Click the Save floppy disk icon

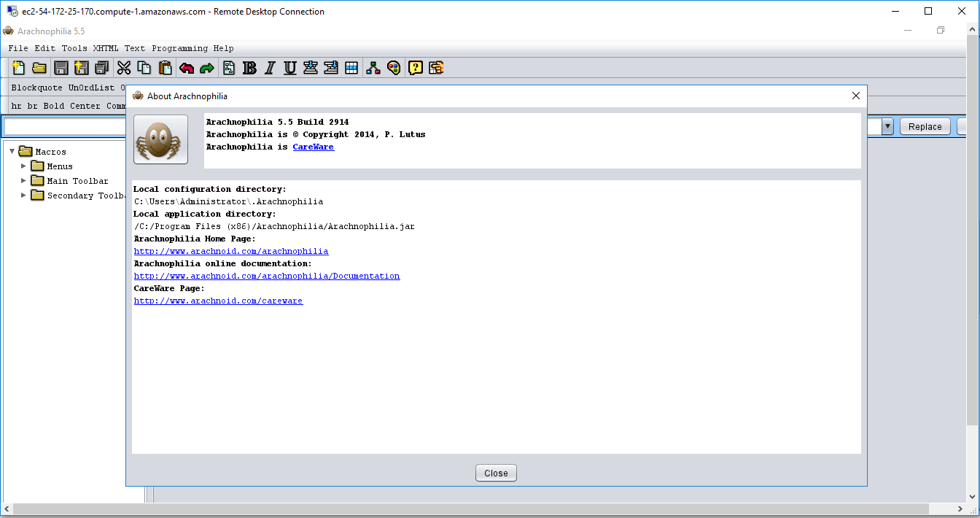click(x=61, y=68)
